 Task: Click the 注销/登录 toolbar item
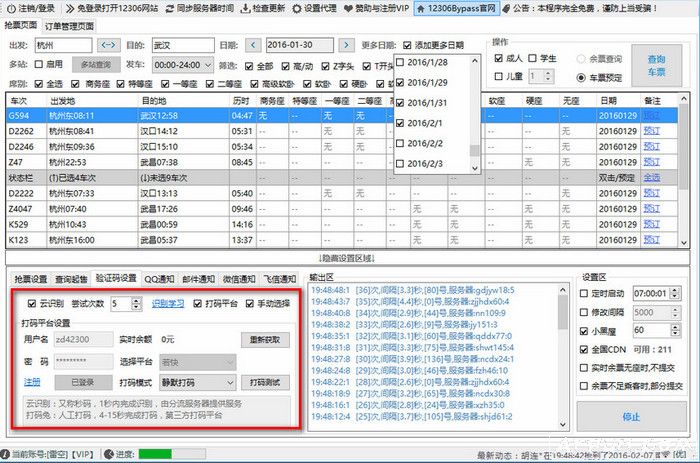[x=30, y=8]
